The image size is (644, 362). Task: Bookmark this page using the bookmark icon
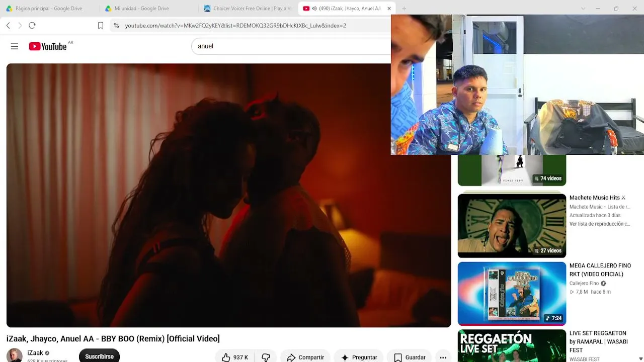[101, 26]
